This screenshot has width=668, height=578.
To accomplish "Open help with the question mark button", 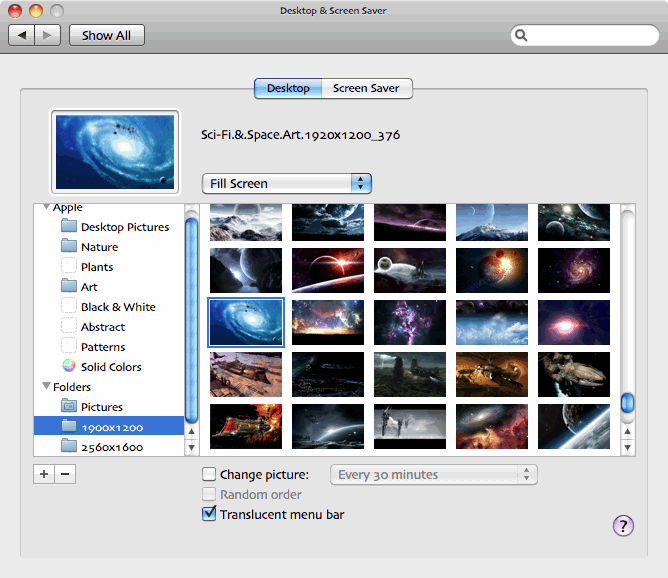I will coord(623,526).
